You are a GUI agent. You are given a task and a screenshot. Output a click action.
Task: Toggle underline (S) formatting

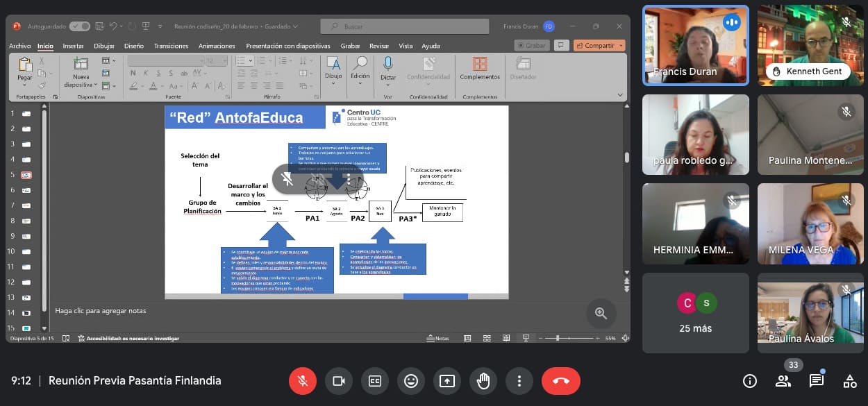point(157,73)
